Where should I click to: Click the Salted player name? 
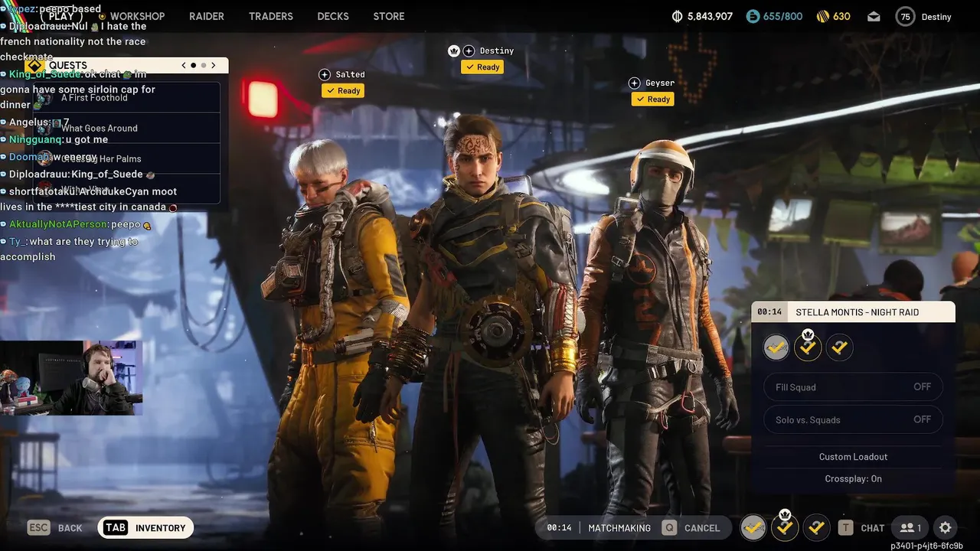350,74
